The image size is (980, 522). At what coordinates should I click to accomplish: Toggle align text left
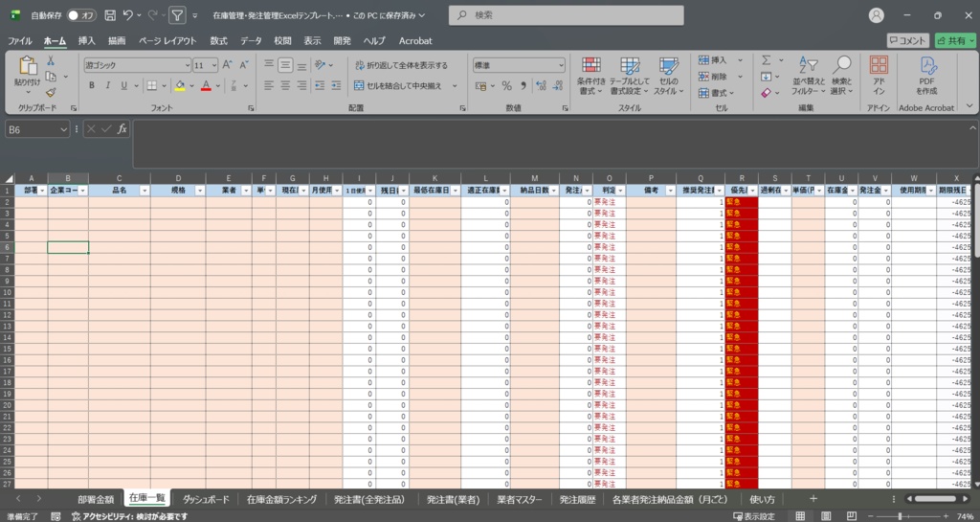click(269, 85)
